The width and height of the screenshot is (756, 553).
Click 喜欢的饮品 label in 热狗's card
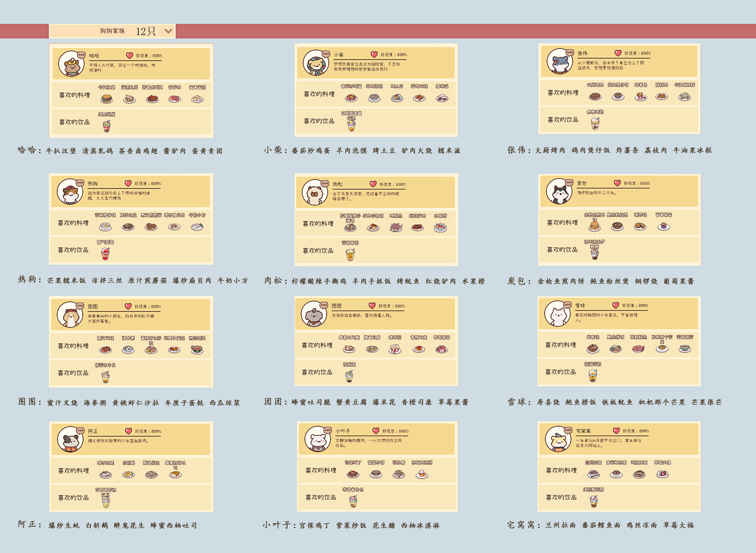(x=73, y=250)
